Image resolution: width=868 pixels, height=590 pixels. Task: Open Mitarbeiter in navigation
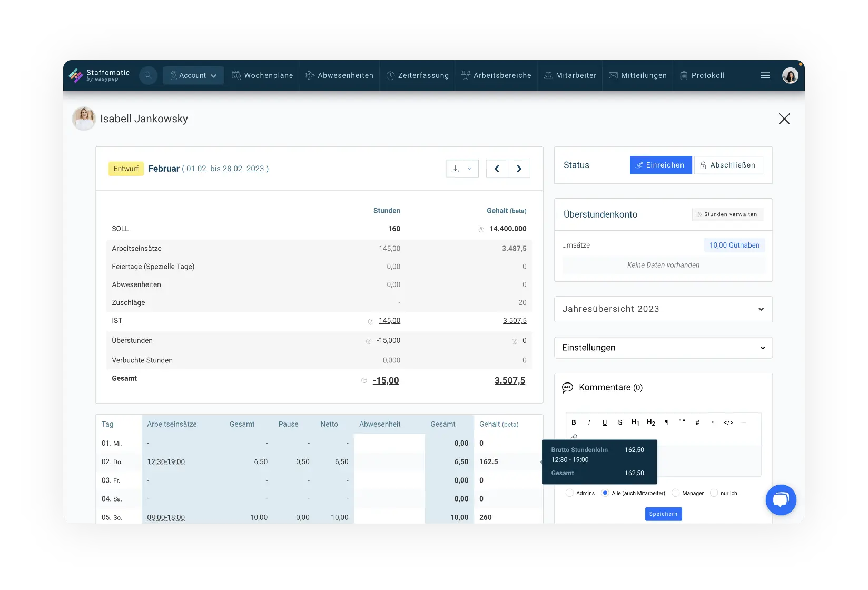point(570,75)
